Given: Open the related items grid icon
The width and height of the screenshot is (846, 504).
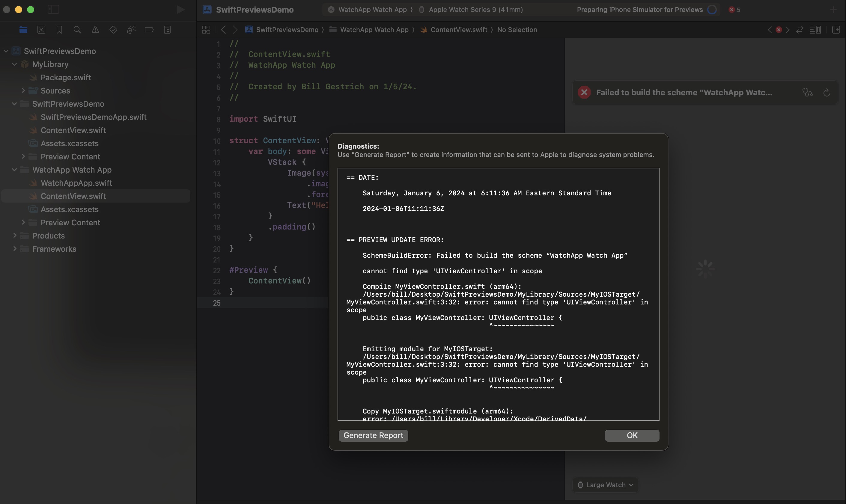Looking at the screenshot, I should point(206,30).
